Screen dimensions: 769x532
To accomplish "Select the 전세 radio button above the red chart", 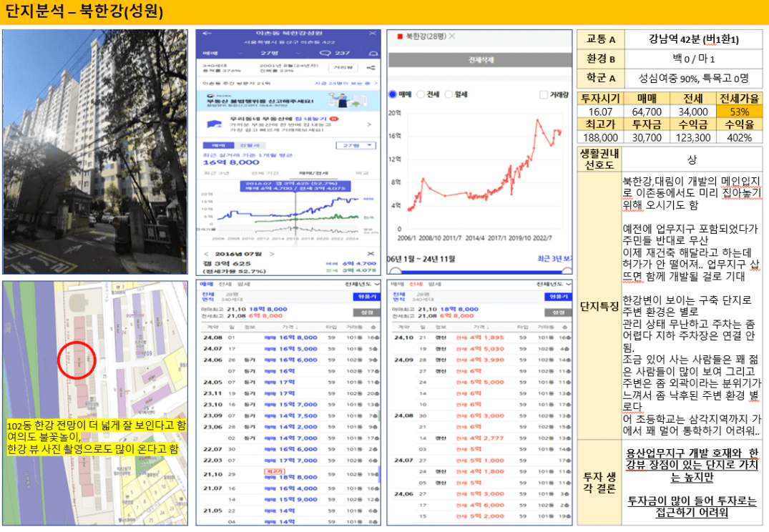I will [x=421, y=94].
